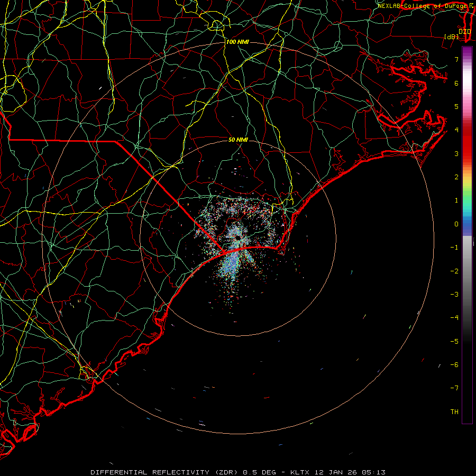Click the '3' value on the color scale
The height and width of the screenshot is (476, 476).
tap(456, 153)
